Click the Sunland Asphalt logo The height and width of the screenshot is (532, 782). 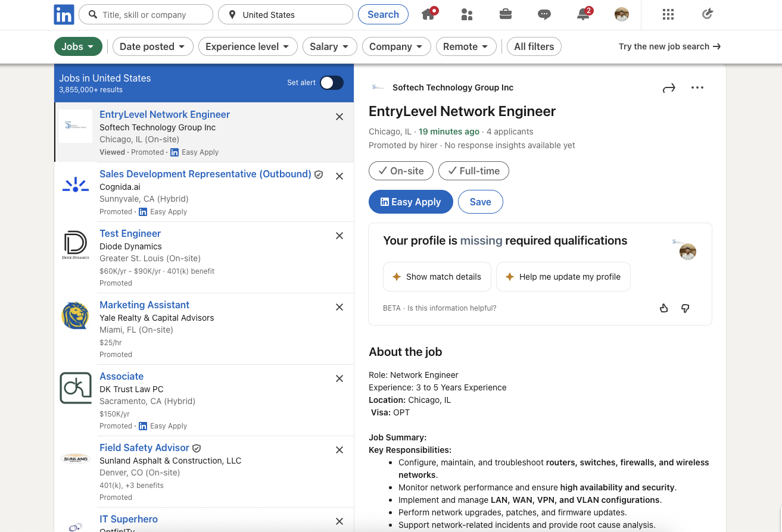pos(76,459)
